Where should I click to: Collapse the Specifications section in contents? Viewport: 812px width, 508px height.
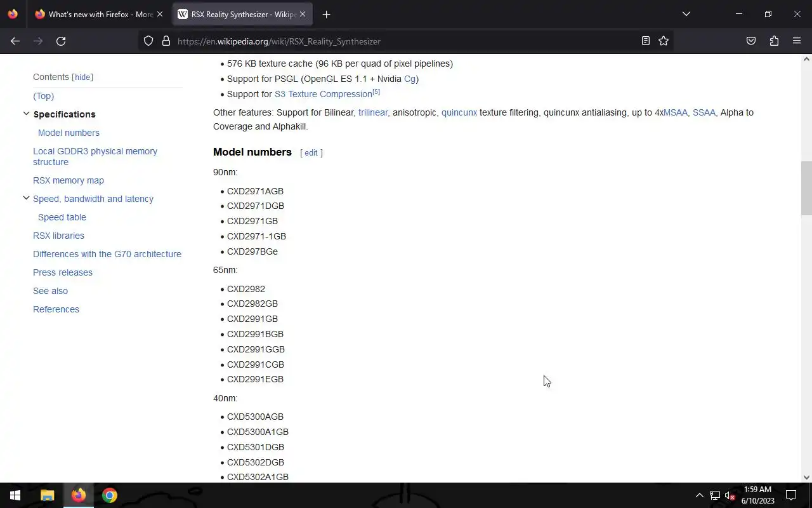(26, 114)
